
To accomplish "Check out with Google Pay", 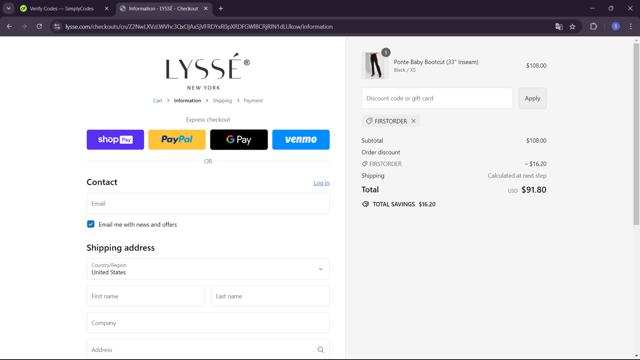I will coord(239,140).
